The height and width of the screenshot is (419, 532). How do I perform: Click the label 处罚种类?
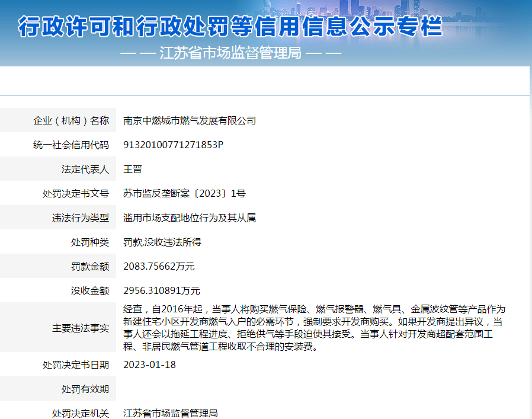tap(90, 242)
